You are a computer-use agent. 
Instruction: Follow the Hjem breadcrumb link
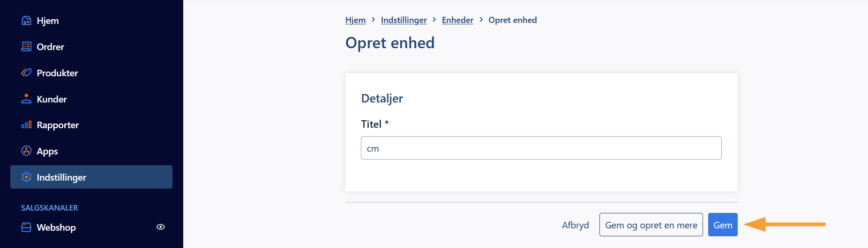tap(355, 20)
